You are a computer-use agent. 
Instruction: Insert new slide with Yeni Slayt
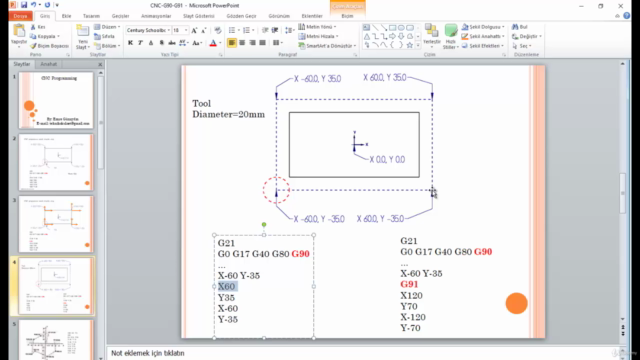82,37
